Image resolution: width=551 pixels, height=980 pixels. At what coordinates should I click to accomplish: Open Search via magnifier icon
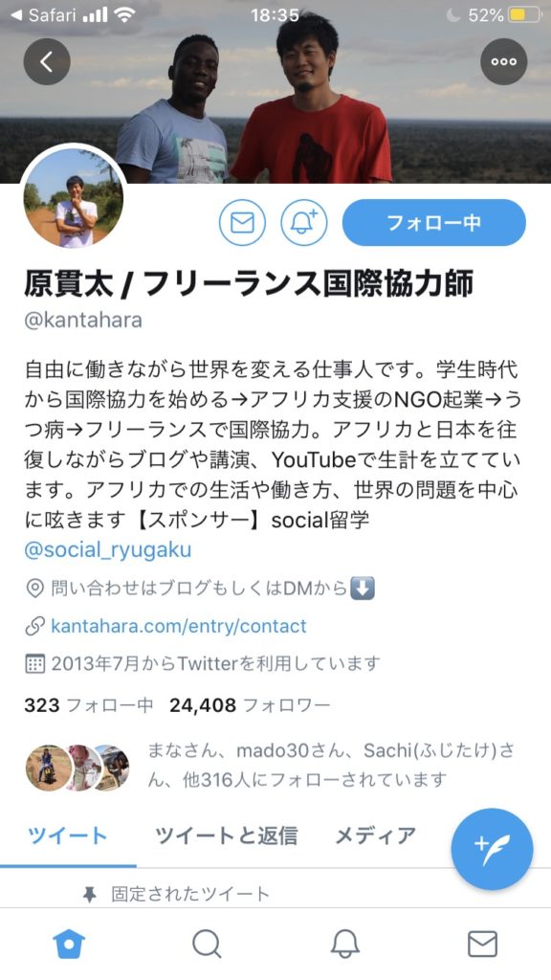(207, 944)
